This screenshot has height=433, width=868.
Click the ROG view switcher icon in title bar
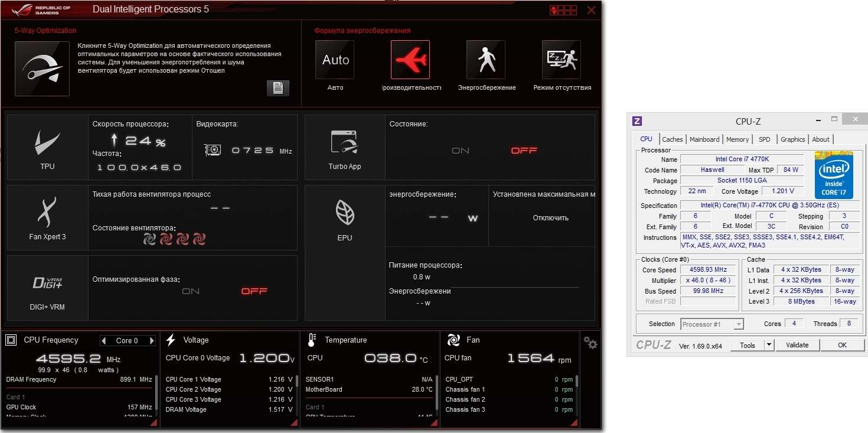(x=563, y=10)
